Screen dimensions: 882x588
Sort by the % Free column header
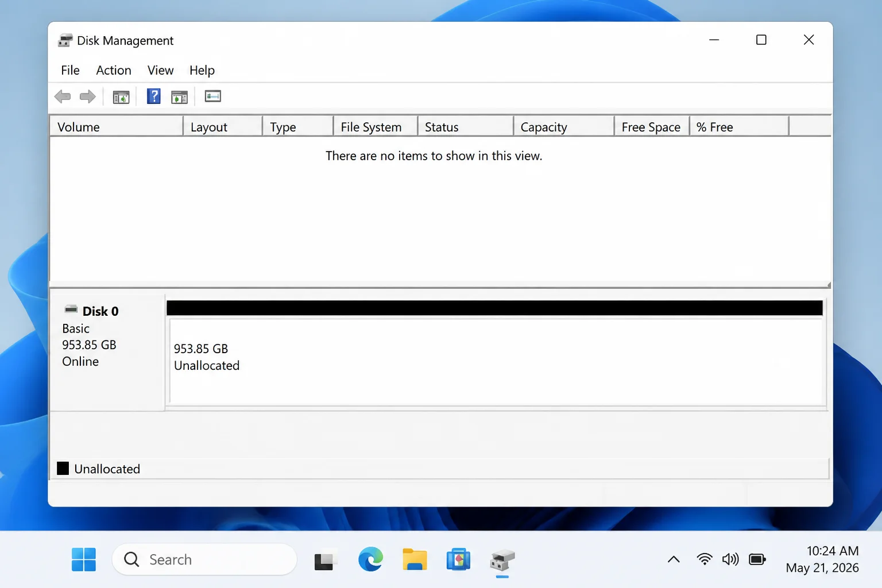coord(740,127)
